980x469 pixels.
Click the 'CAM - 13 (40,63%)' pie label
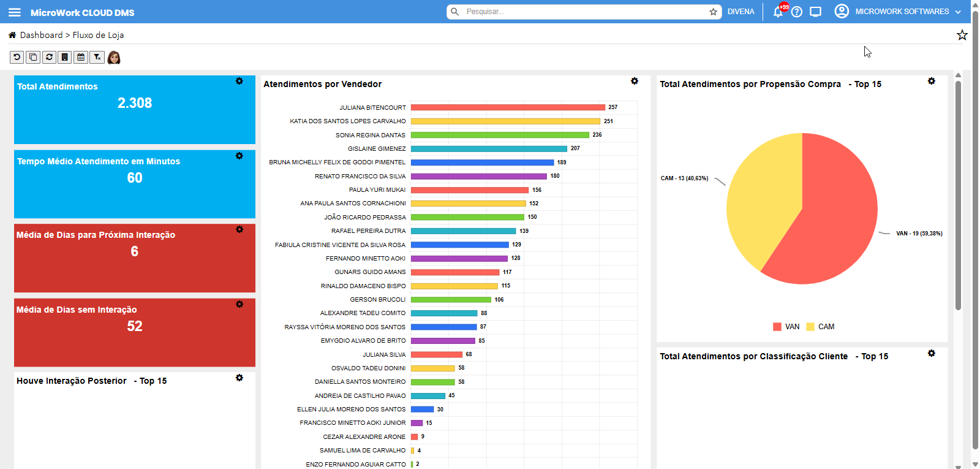point(684,178)
